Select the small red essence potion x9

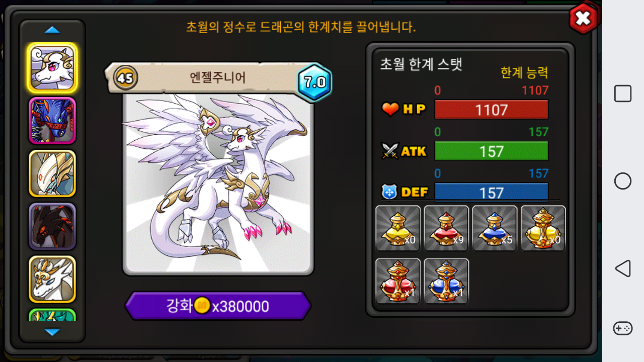(446, 228)
